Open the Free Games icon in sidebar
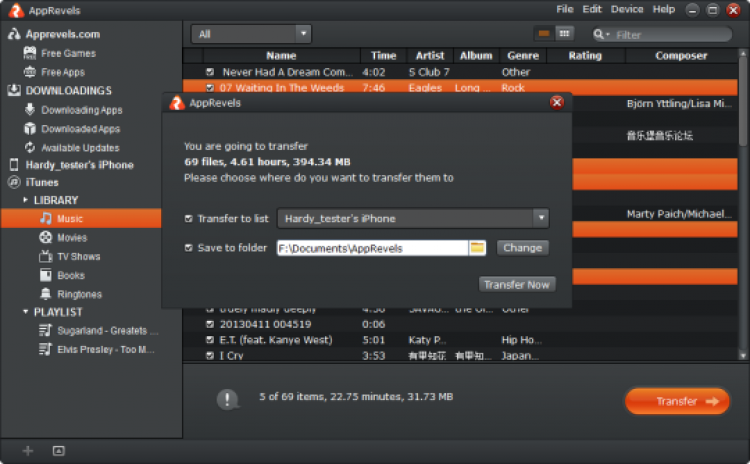This screenshot has height=464, width=750. 30,53
